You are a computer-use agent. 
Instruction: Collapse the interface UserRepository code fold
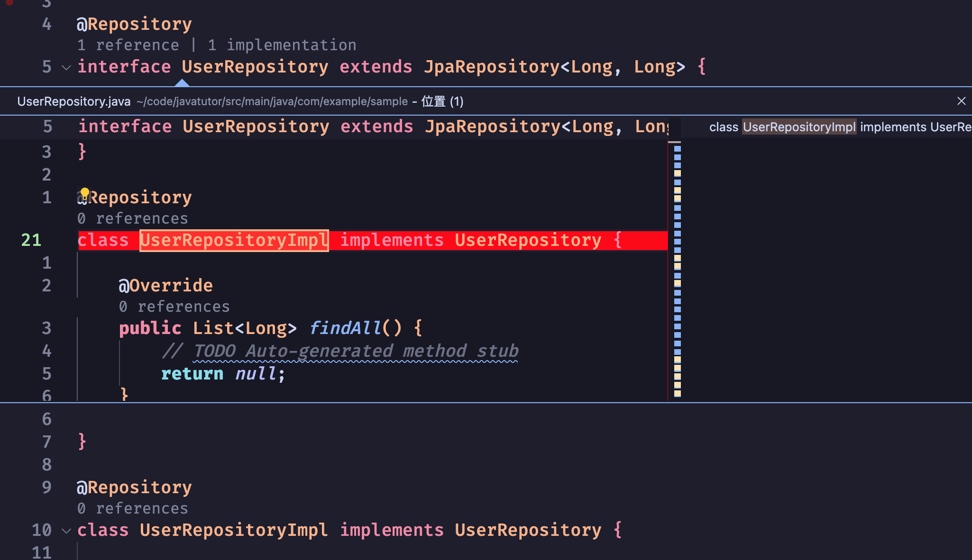(65, 68)
